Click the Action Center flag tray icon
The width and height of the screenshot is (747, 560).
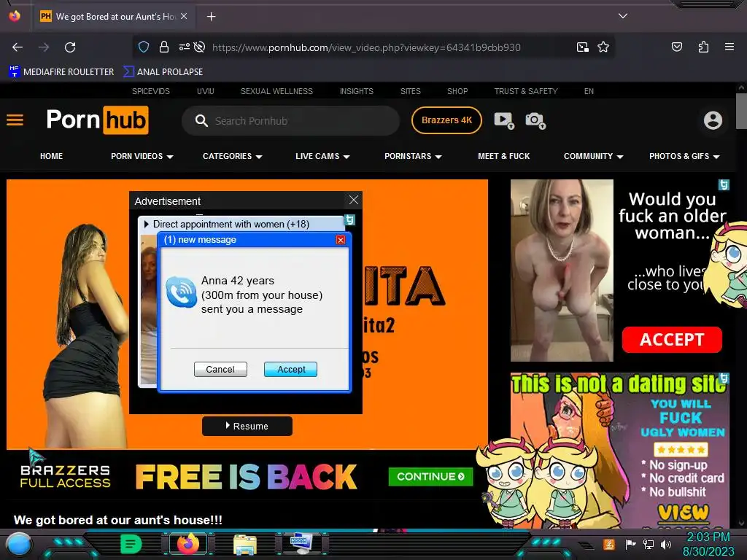(630, 544)
